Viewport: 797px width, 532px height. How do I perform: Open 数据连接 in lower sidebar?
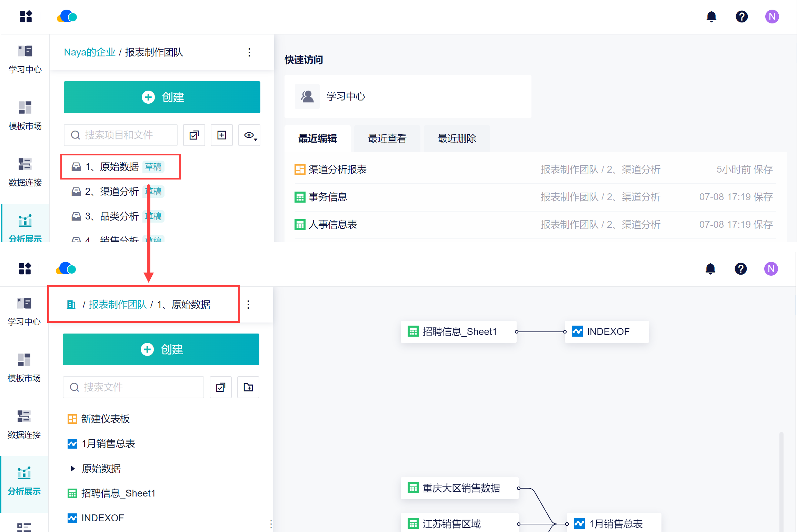click(x=24, y=425)
